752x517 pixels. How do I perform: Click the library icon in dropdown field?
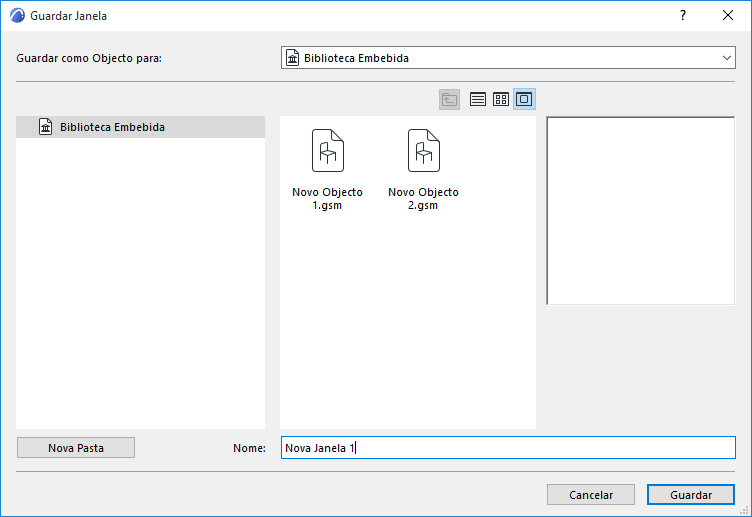pyautogui.click(x=293, y=58)
